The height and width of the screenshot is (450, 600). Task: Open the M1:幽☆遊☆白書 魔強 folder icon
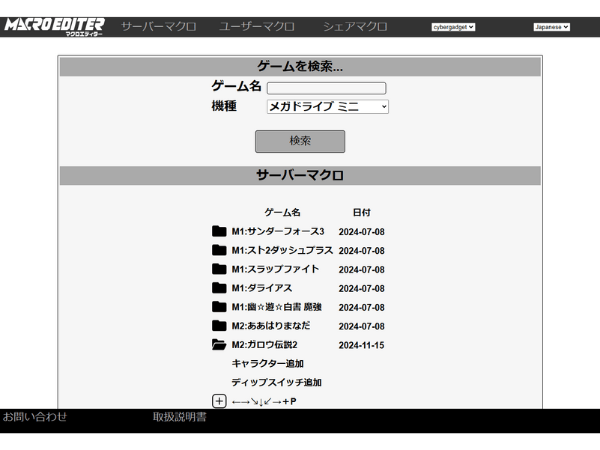[x=219, y=307]
